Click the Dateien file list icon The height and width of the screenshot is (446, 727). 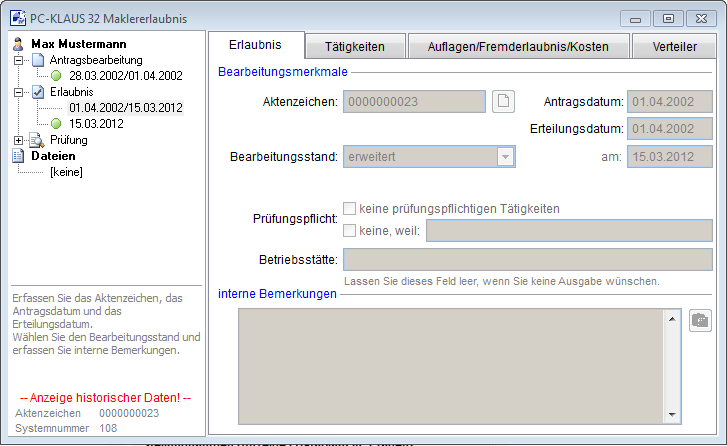point(18,156)
